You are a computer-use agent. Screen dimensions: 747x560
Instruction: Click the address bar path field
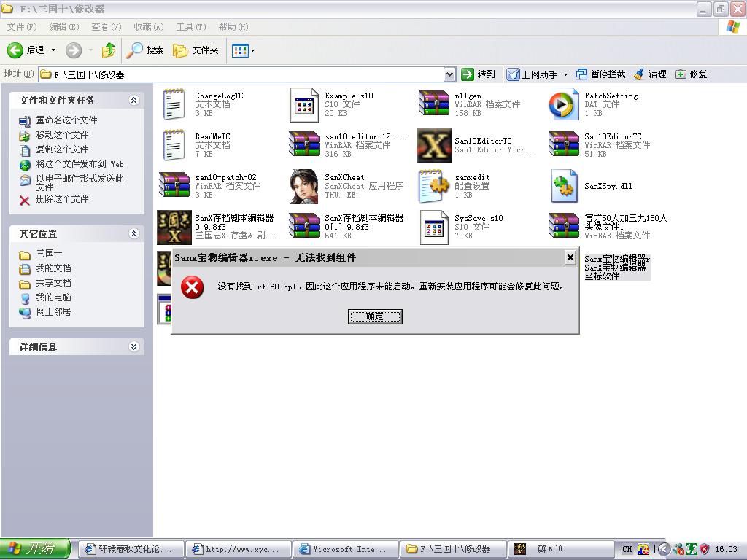point(241,74)
